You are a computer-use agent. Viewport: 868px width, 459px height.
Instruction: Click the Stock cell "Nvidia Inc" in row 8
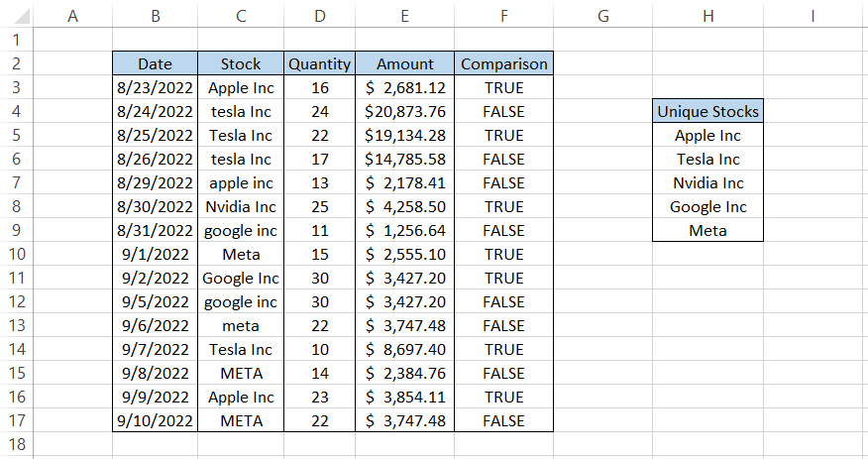click(x=241, y=206)
